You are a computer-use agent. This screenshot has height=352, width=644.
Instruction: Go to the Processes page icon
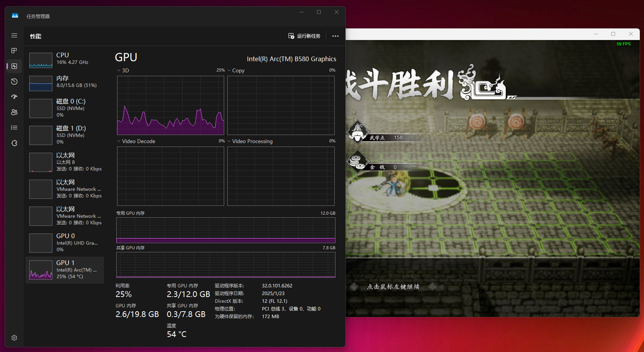[x=14, y=51]
